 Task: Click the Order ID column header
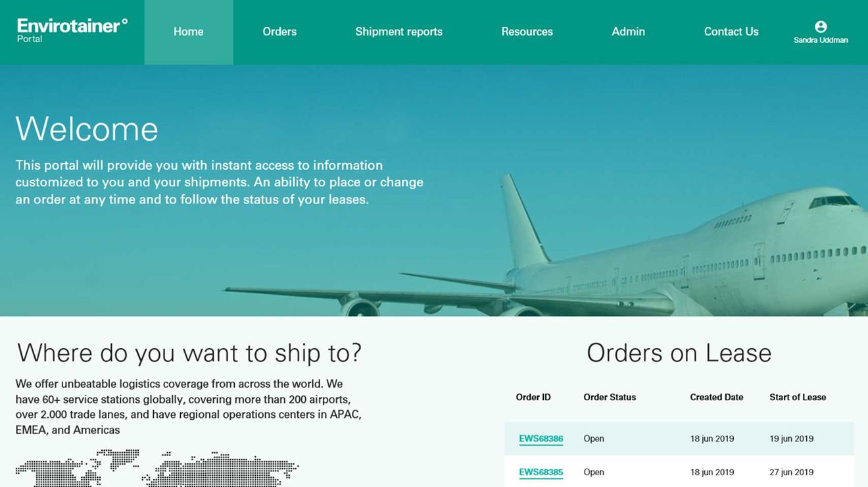click(x=533, y=397)
